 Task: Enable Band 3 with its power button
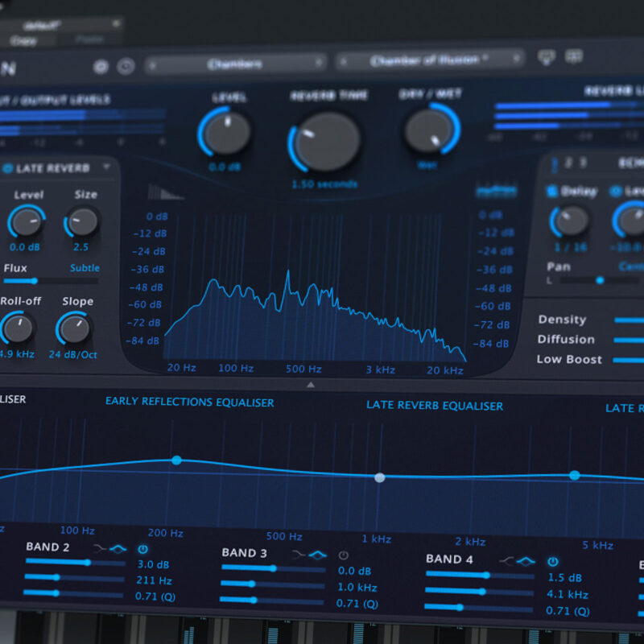click(344, 555)
